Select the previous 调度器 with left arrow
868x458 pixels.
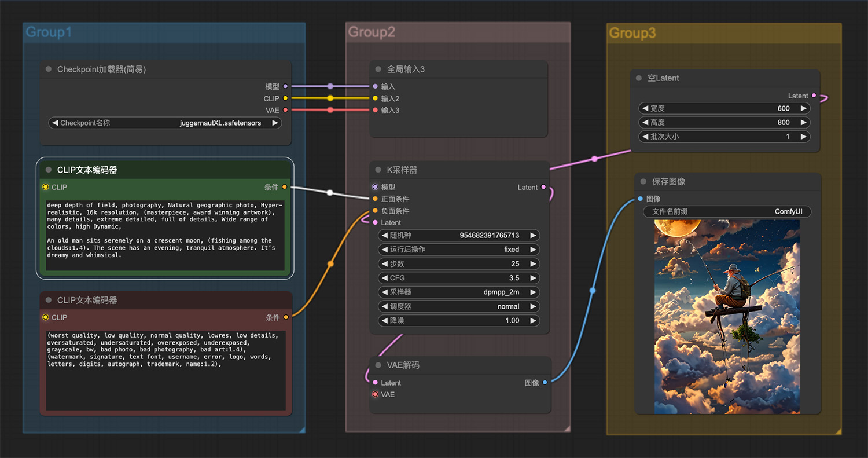pyautogui.click(x=384, y=306)
